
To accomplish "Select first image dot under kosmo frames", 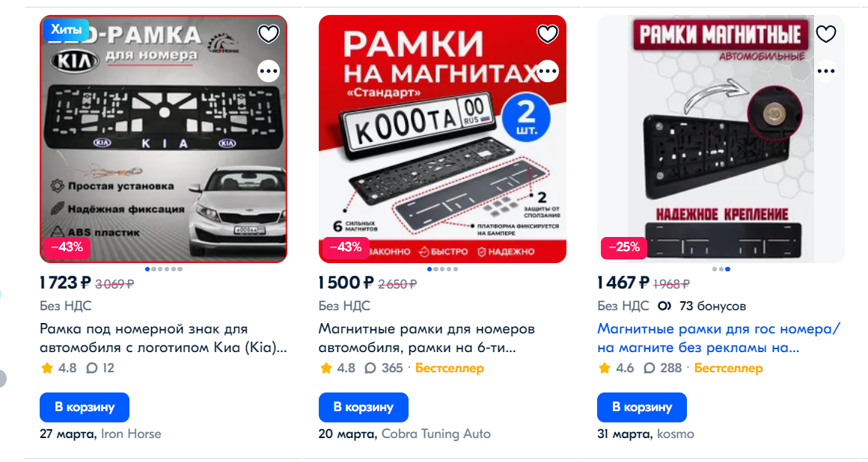I will point(715,269).
